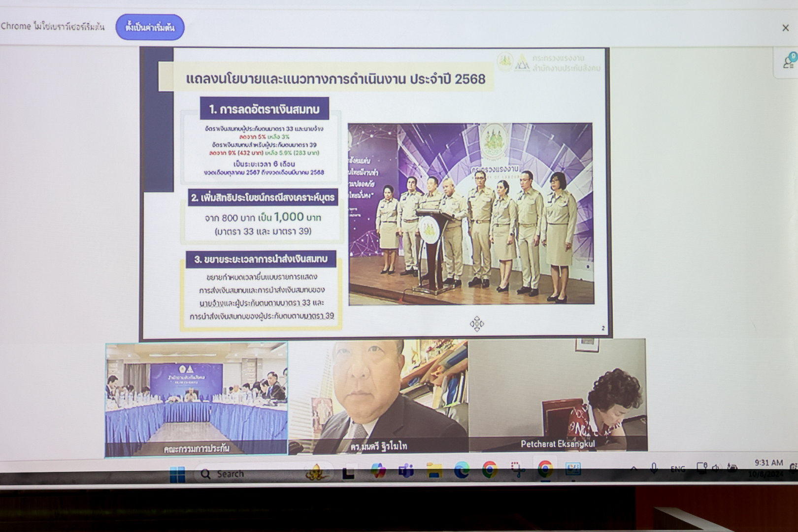
Task: Click the set as default browser button
Action: point(150,28)
